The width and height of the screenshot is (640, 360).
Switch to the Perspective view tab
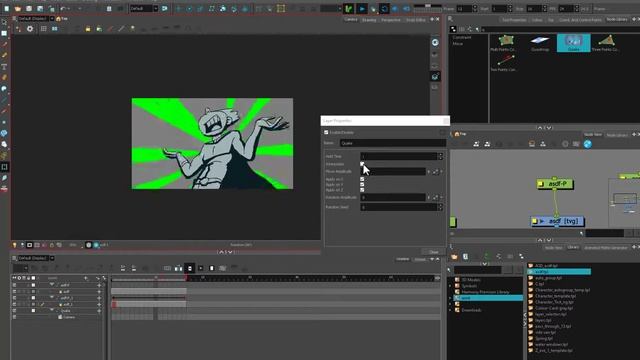(x=391, y=20)
